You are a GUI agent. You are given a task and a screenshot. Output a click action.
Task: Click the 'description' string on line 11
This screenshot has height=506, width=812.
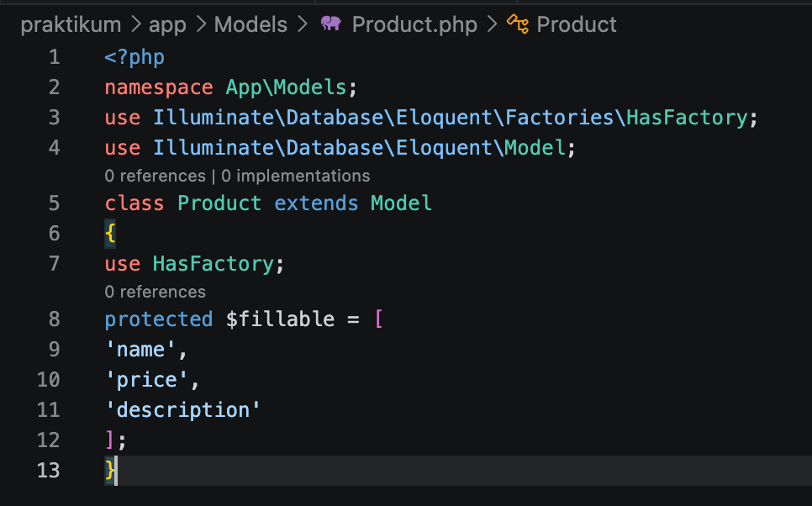(x=182, y=410)
